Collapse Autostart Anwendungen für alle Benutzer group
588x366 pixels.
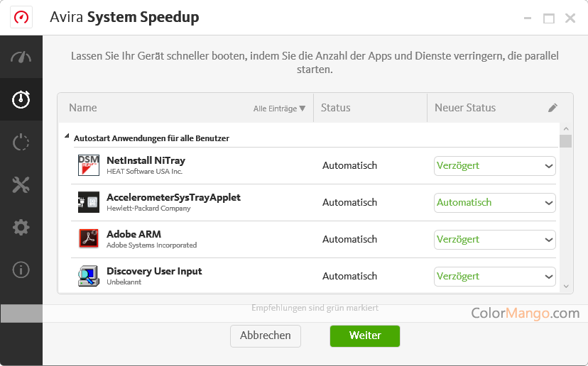[x=67, y=136]
